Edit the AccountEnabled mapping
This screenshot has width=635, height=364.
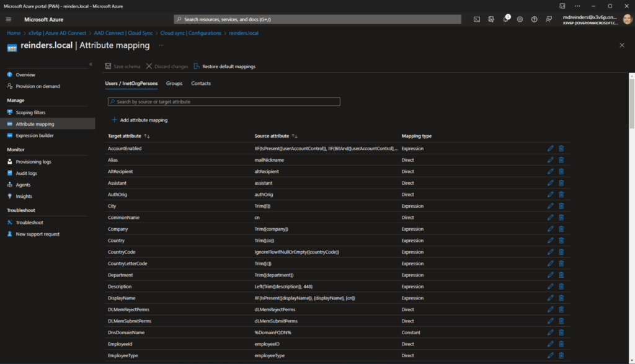coord(551,148)
